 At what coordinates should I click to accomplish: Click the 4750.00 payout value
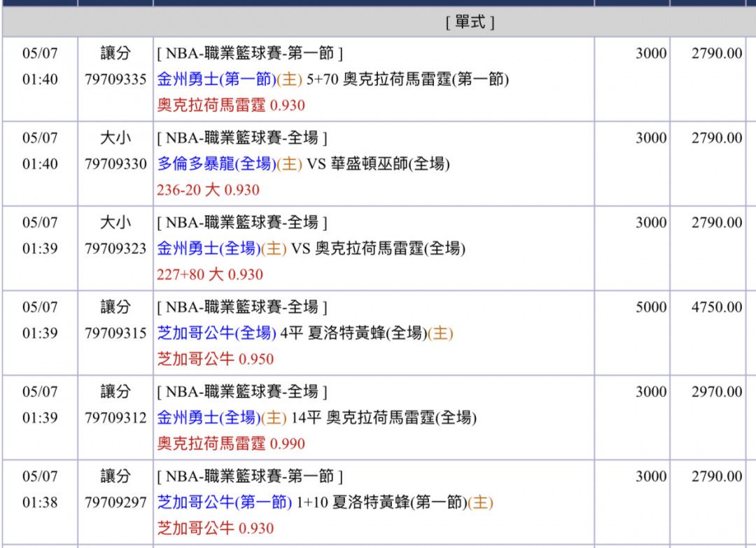pyautogui.click(x=717, y=307)
